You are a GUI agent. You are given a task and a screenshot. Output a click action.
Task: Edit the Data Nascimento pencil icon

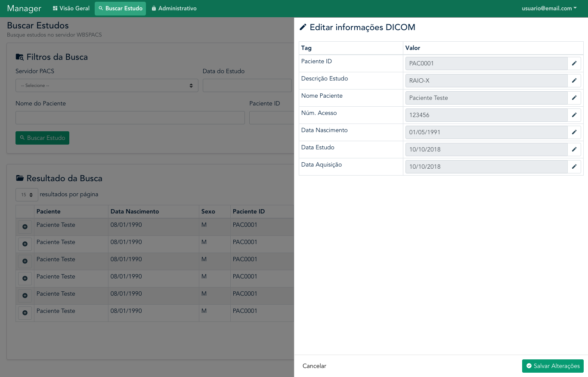click(574, 132)
